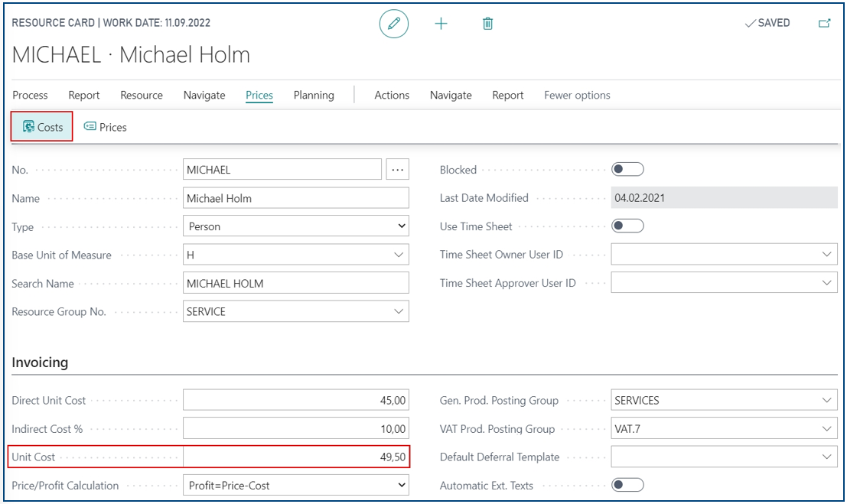Click the pencil edit icon

[394, 24]
